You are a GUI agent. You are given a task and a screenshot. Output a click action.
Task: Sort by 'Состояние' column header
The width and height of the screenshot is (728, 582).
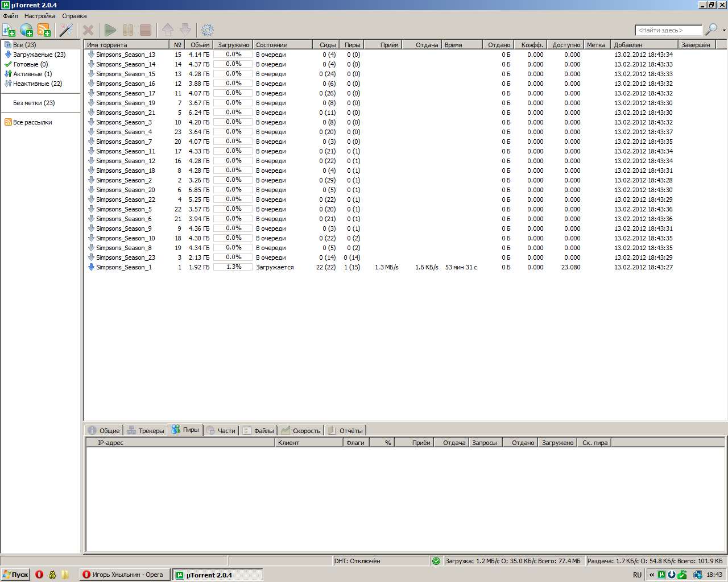[283, 45]
